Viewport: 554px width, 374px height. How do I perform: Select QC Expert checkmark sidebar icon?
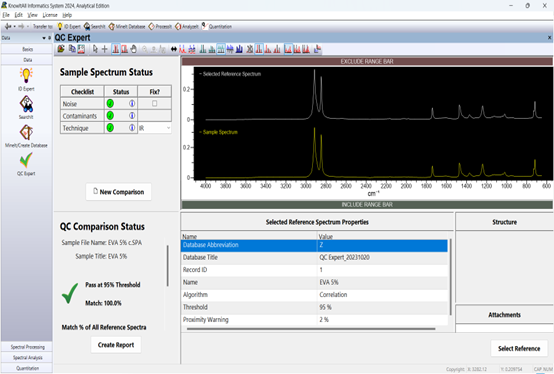tap(26, 160)
